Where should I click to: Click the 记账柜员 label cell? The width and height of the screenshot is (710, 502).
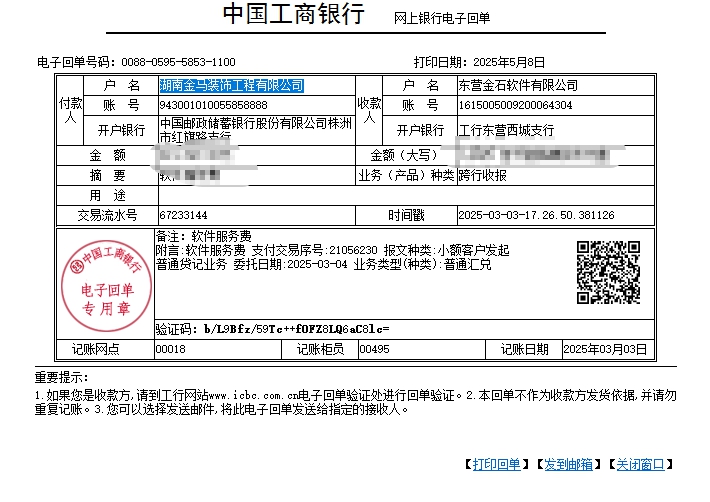click(320, 349)
